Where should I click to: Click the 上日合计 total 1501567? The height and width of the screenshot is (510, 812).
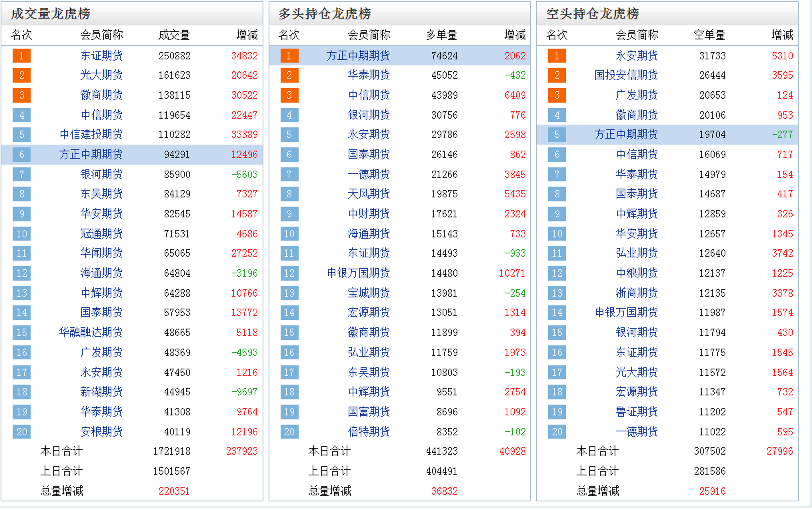pyautogui.click(x=172, y=471)
